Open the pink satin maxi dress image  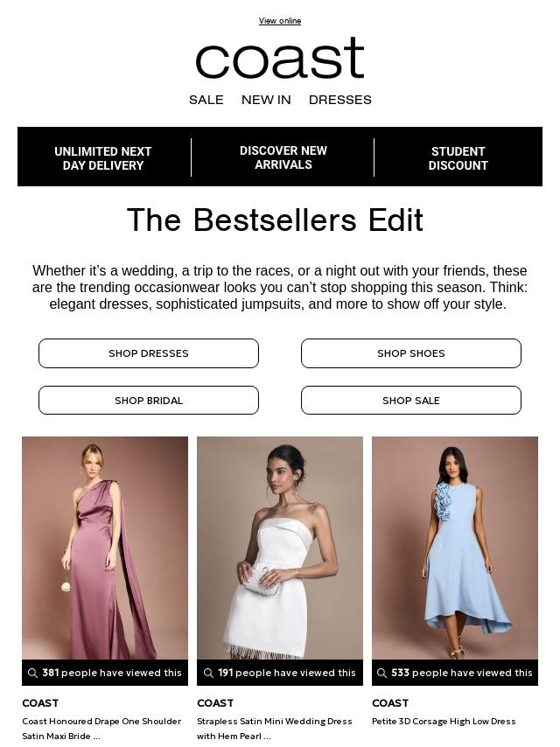click(105, 548)
